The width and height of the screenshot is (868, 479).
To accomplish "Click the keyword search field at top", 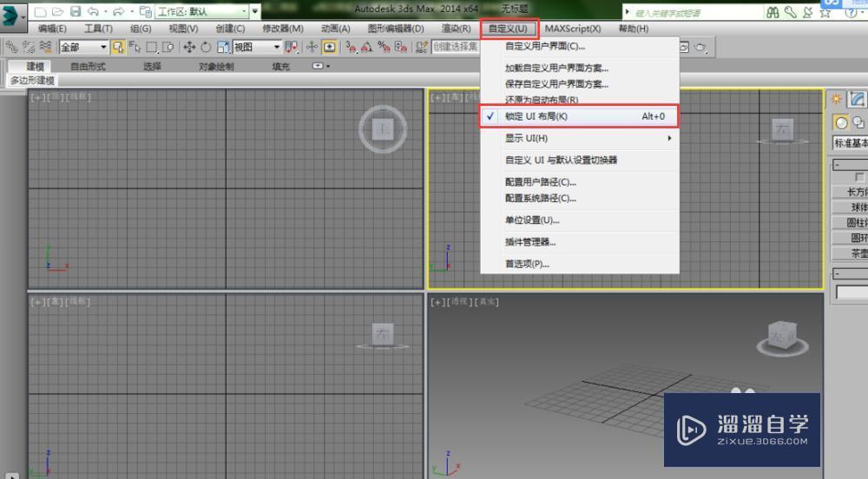I will [x=696, y=12].
